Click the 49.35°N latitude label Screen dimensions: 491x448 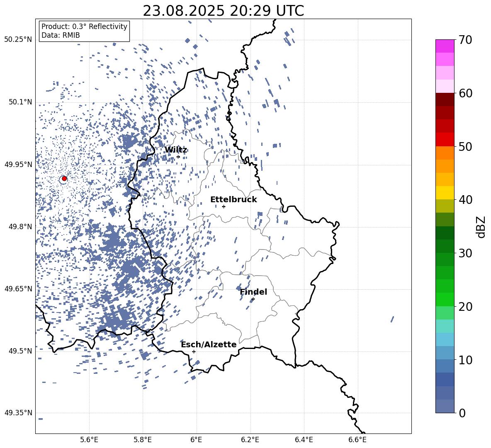point(18,413)
